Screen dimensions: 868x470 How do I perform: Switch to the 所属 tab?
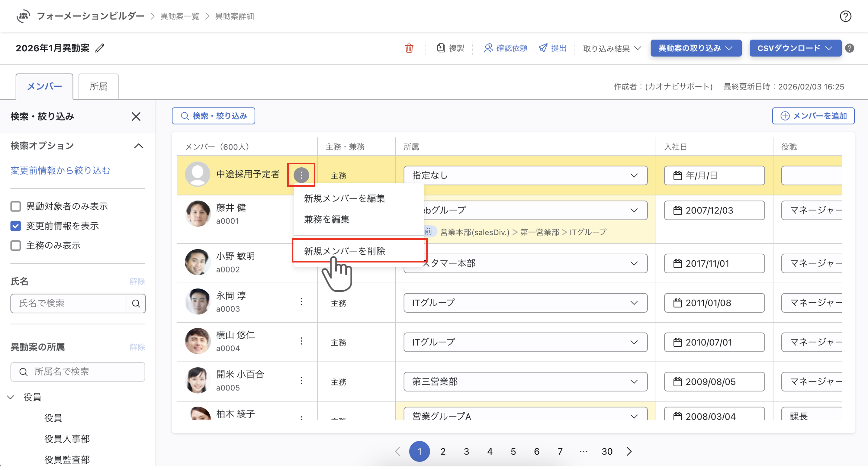click(x=98, y=87)
